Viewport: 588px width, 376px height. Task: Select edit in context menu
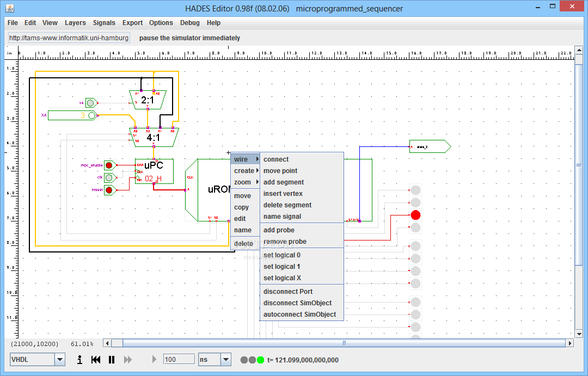(x=245, y=219)
